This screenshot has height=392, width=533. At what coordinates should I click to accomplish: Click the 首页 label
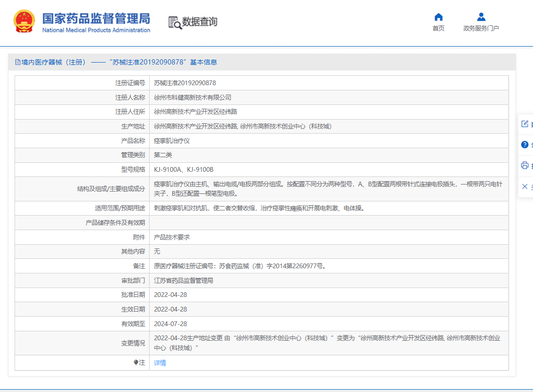(438, 28)
